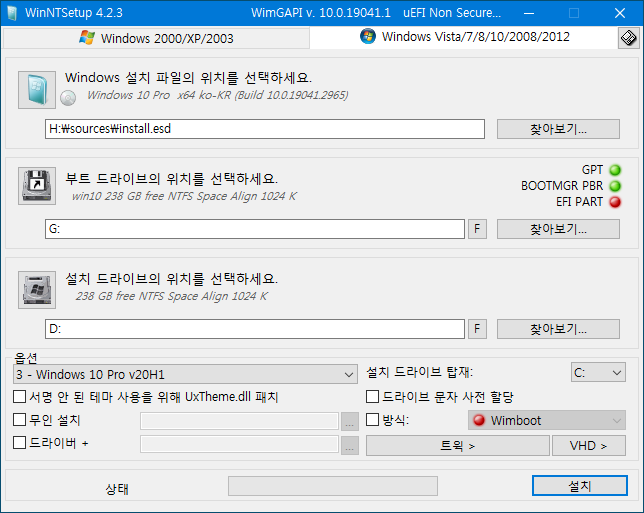Minimize the WinNTSetup window

pos(529,13)
